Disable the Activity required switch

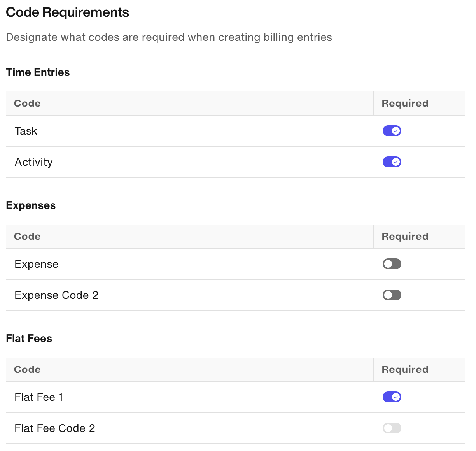point(392,162)
